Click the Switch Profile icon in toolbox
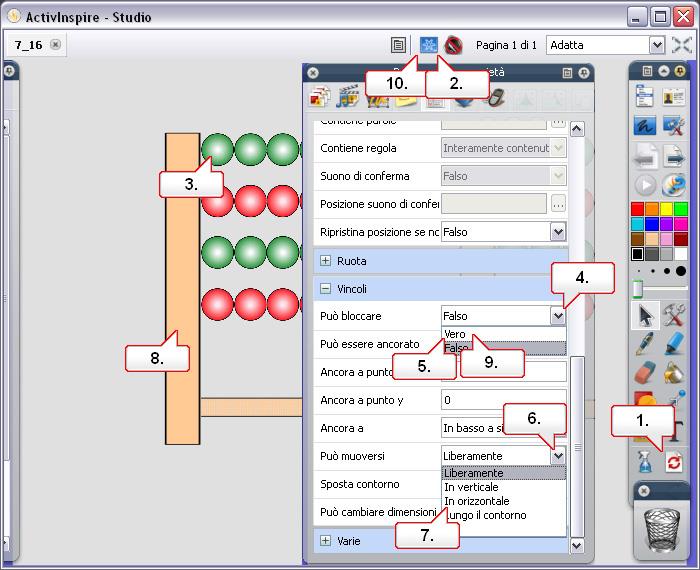This screenshot has width=700, height=570. pyautogui.click(x=674, y=97)
